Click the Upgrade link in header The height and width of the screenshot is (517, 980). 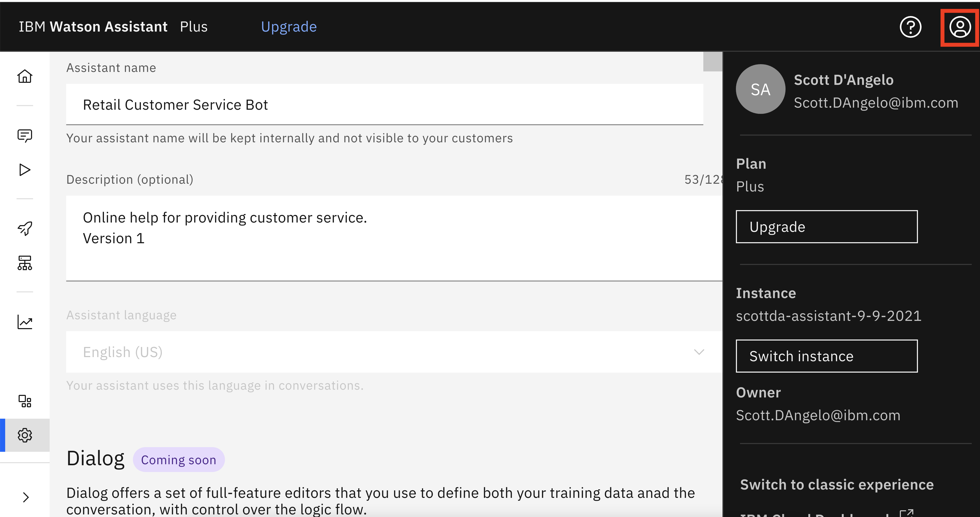289,27
